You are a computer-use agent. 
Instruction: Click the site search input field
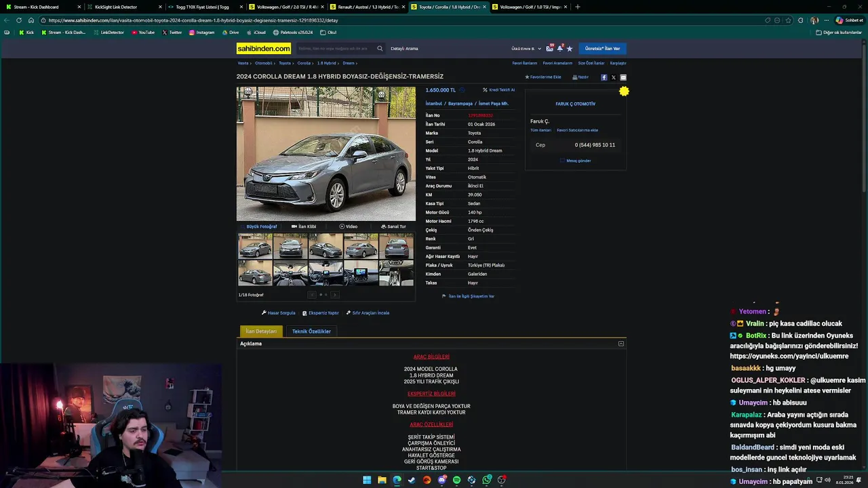click(336, 48)
